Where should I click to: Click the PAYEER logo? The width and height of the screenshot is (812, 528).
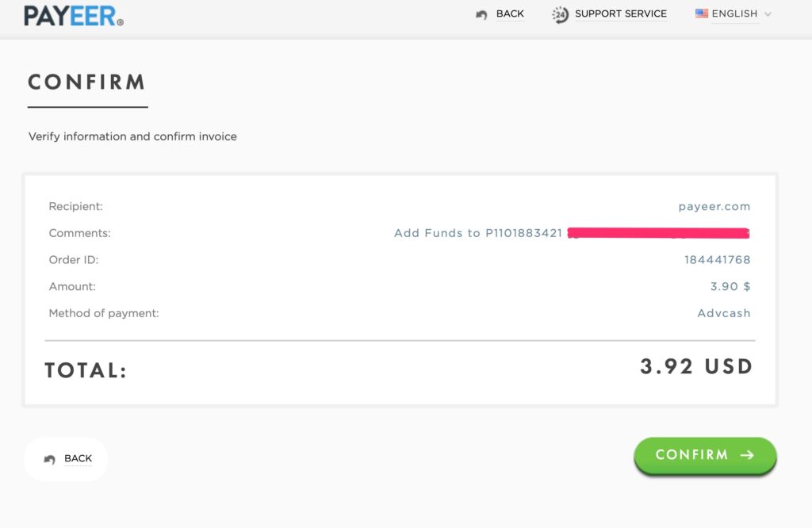[73, 15]
